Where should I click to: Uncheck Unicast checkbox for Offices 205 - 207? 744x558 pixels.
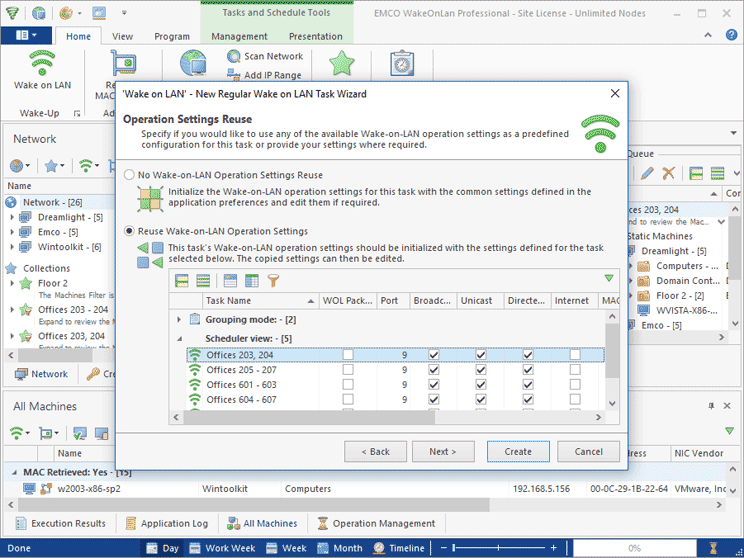tap(480, 370)
